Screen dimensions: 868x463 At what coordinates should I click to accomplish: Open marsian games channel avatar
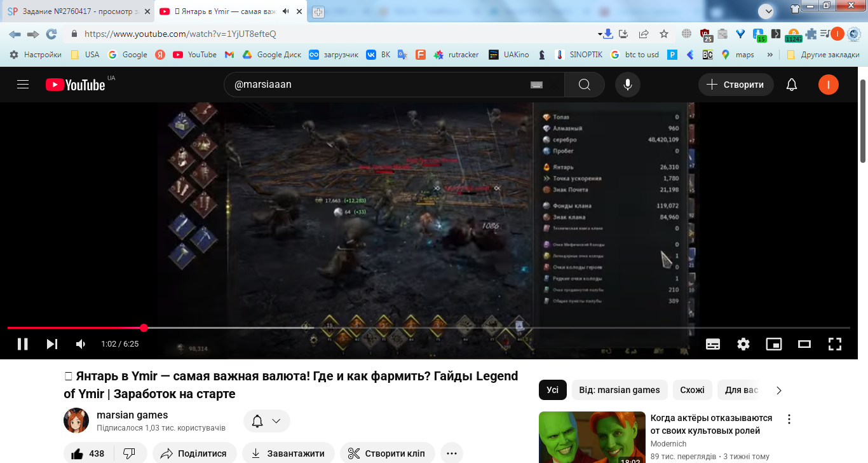[x=76, y=420]
